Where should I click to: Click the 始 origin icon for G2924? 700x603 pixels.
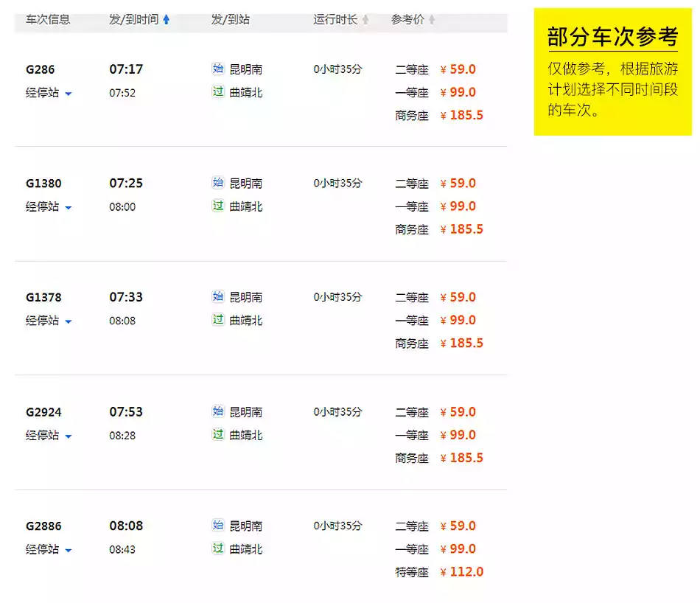pos(217,411)
